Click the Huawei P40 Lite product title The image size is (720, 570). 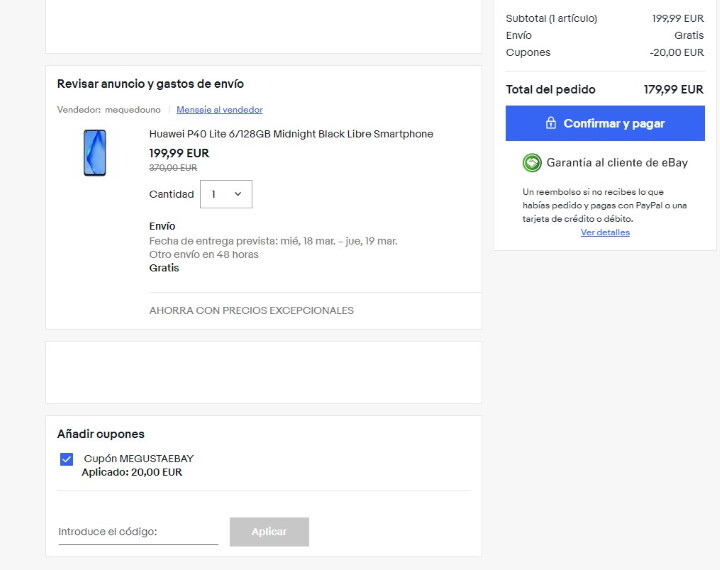point(291,134)
